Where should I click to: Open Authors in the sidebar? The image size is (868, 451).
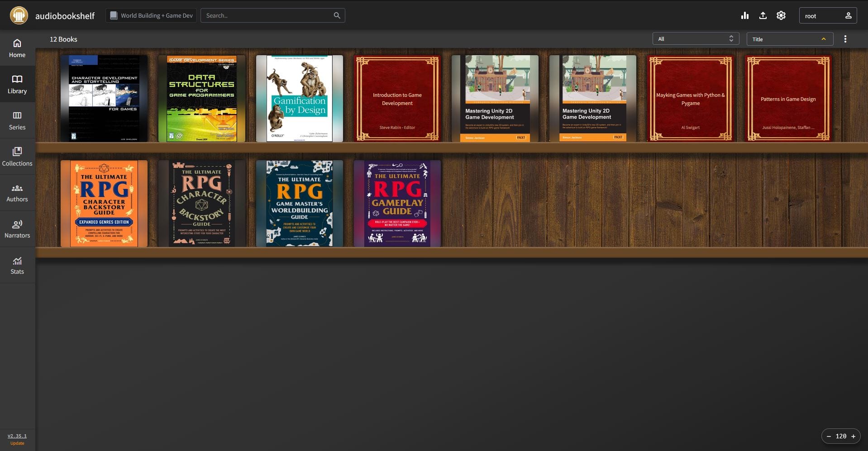[x=17, y=193]
